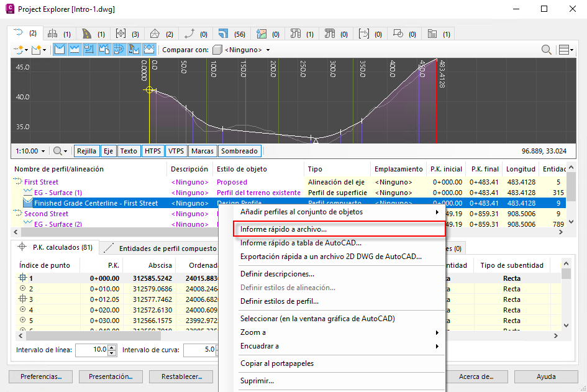The width and height of the screenshot is (587, 392).
Task: Select the Second Street alignment row
Action: [x=46, y=214]
